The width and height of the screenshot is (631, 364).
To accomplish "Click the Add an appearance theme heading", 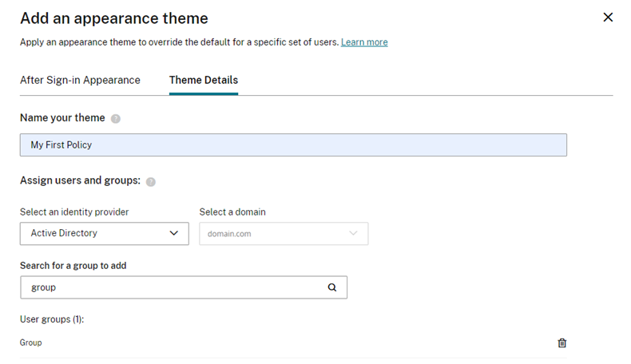I will click(114, 18).
